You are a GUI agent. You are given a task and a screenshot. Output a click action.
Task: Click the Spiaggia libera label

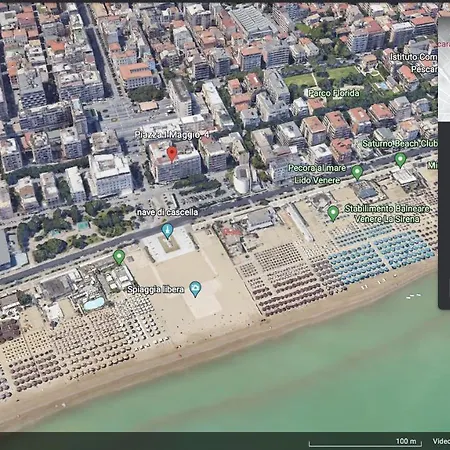[155, 289]
